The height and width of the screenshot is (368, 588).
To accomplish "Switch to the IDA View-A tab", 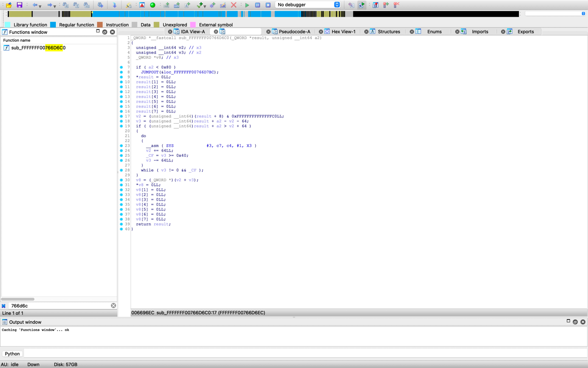I will tap(193, 31).
